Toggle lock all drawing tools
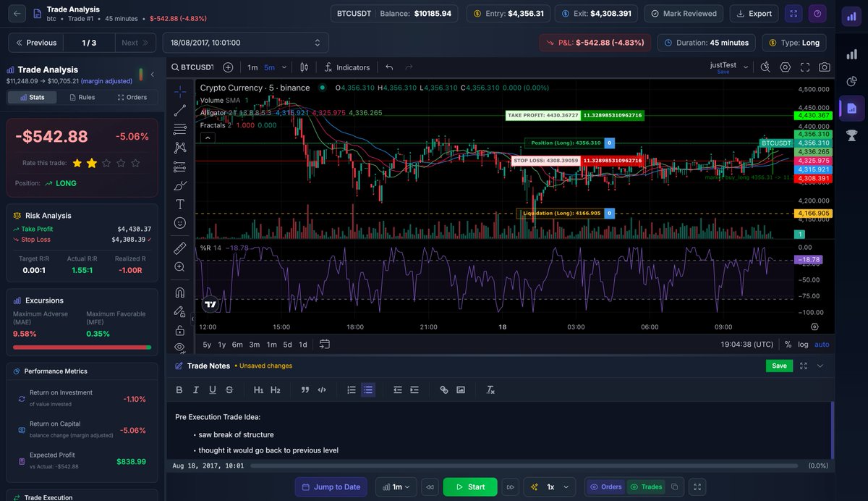This screenshot has width=868, height=501. point(180,330)
